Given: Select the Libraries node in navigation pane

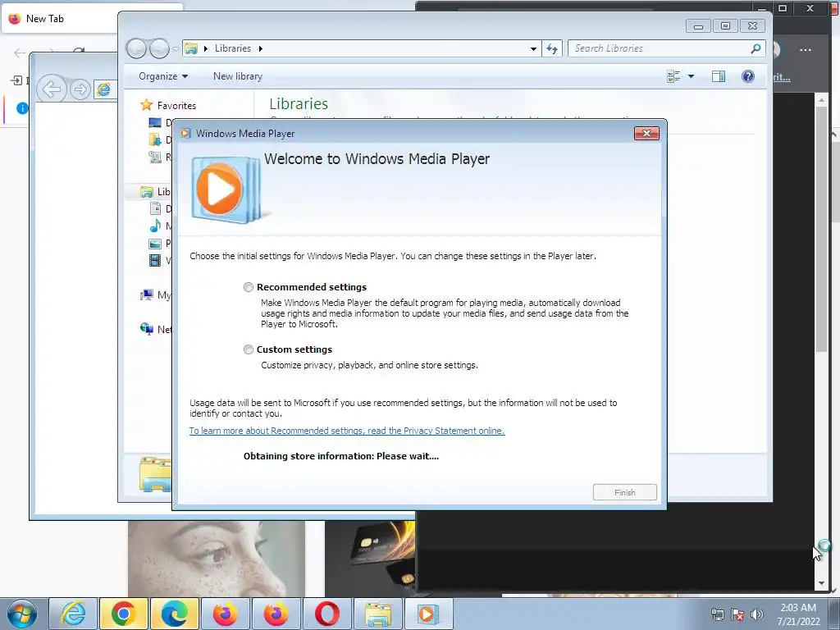Looking at the screenshot, I should (155, 192).
